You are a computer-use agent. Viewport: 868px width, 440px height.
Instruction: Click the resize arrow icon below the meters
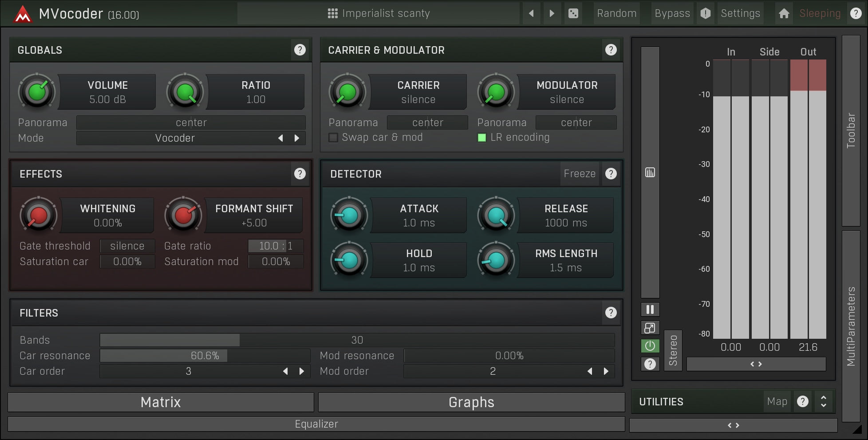650,328
